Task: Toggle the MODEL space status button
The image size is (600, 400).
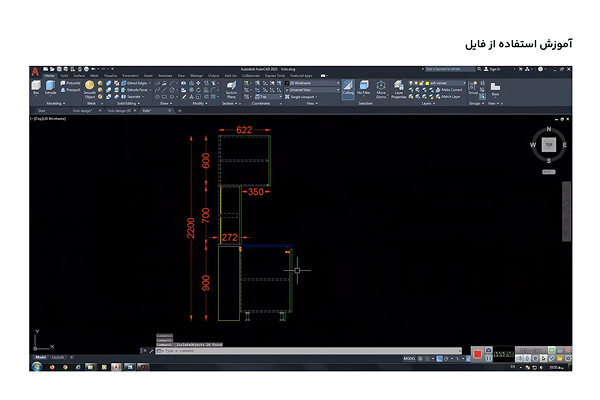Action: coord(409,359)
